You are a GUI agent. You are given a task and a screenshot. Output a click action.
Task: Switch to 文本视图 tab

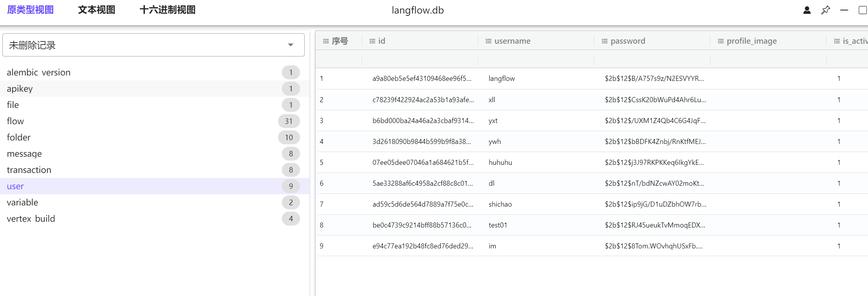click(96, 10)
